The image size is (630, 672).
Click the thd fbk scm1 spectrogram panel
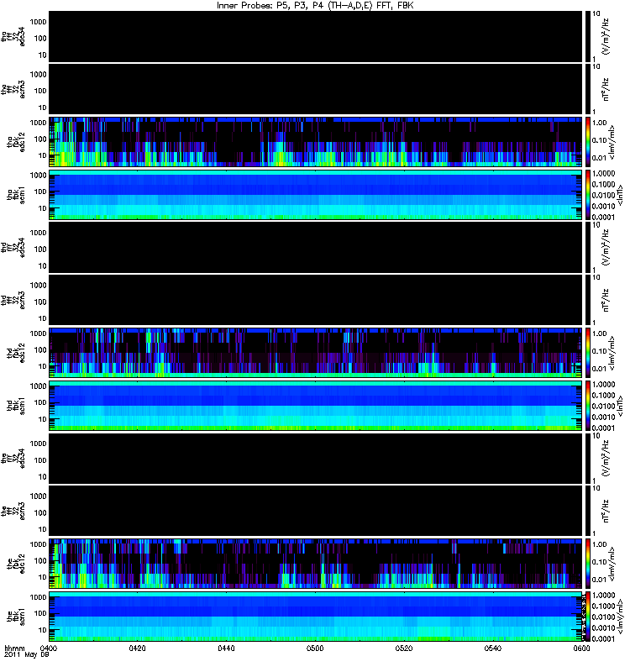tap(316, 406)
